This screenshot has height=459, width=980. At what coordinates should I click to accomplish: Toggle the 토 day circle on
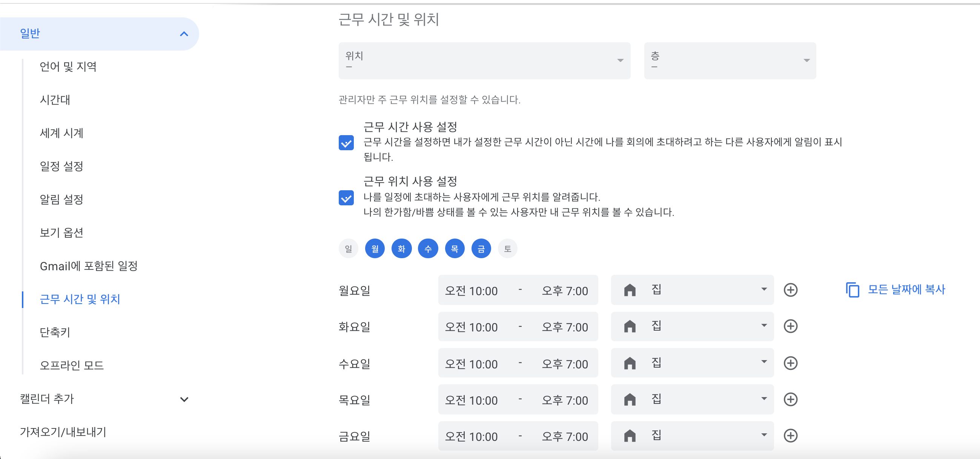tap(507, 249)
